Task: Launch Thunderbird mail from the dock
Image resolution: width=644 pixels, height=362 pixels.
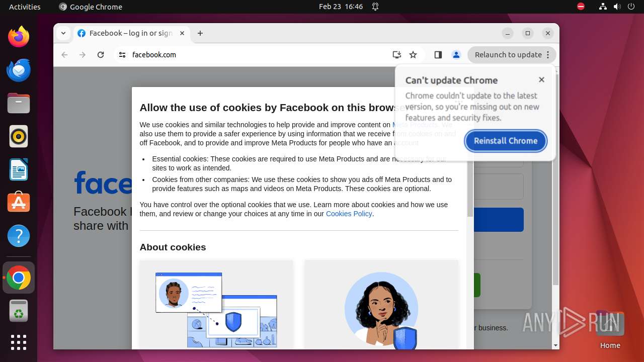Action: 19,70
